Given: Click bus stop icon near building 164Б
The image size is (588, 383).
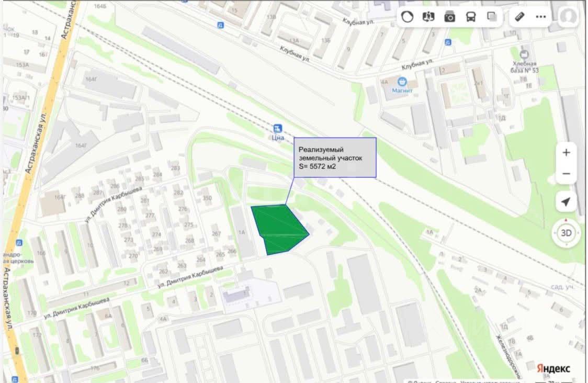Looking at the screenshot, I should coord(221,25).
